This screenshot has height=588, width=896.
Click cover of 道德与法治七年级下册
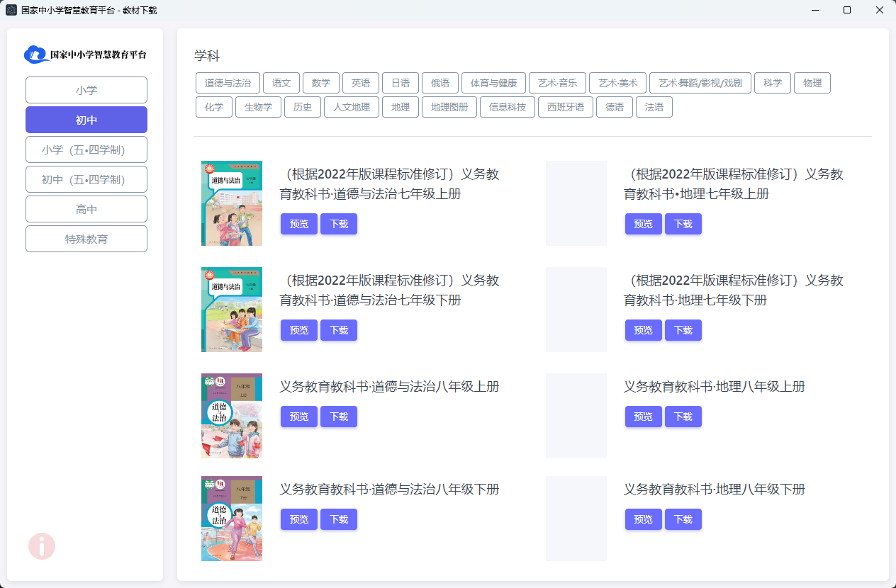(232, 310)
